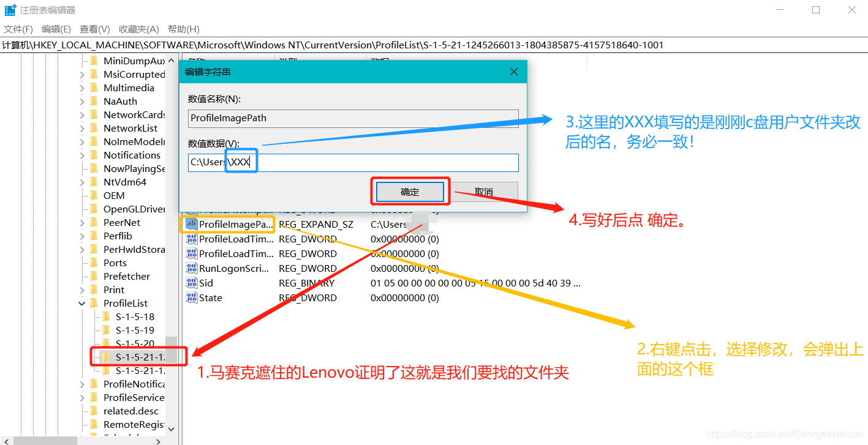Select the Prefetcher folder icon
868x445 pixels.
(94, 276)
